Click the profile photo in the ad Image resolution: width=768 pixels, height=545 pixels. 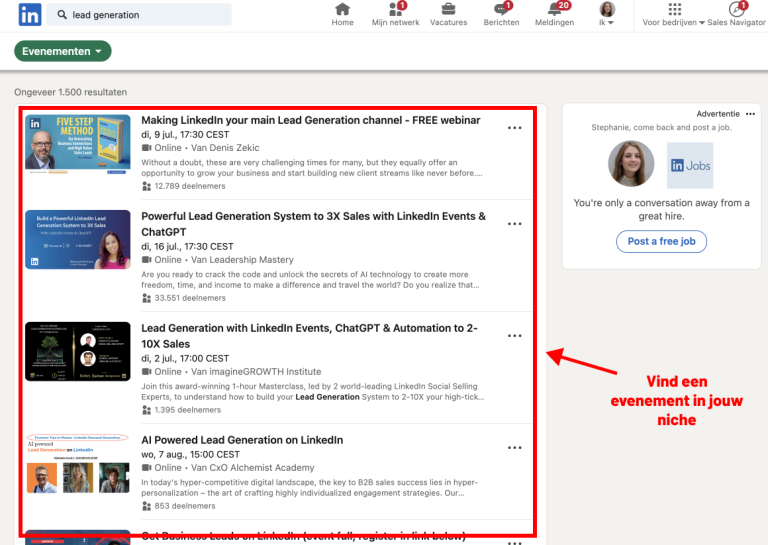coord(631,164)
